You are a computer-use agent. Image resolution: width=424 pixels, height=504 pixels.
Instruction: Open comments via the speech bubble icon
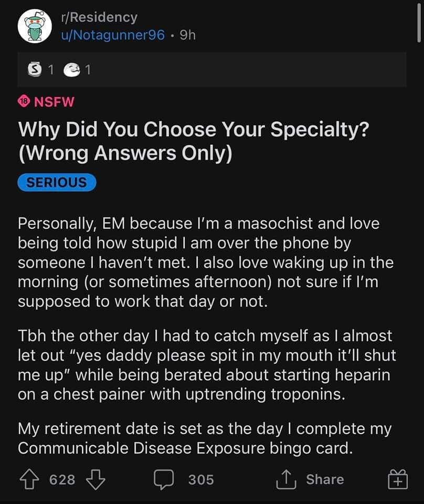tap(164, 479)
